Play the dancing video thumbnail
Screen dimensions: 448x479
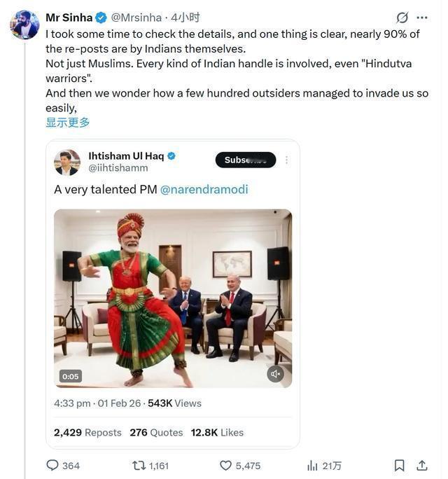(x=172, y=298)
